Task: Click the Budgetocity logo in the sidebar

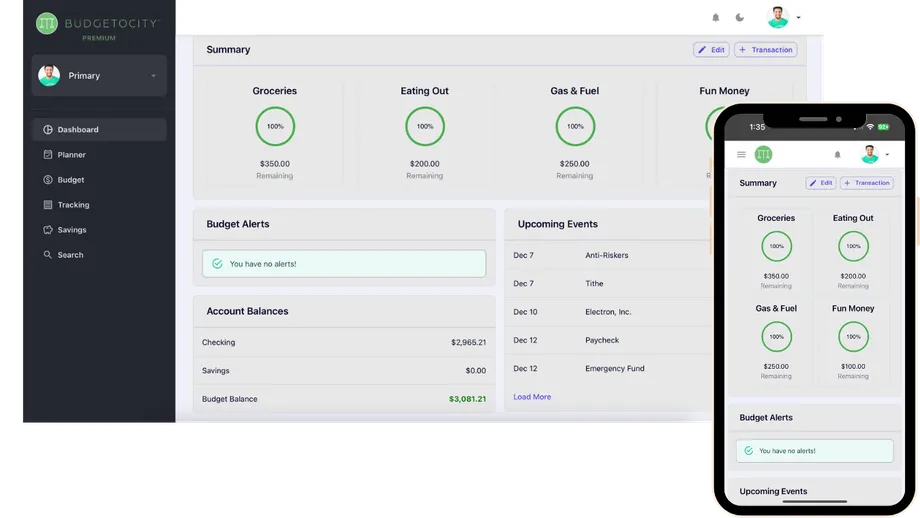Action: [x=47, y=23]
